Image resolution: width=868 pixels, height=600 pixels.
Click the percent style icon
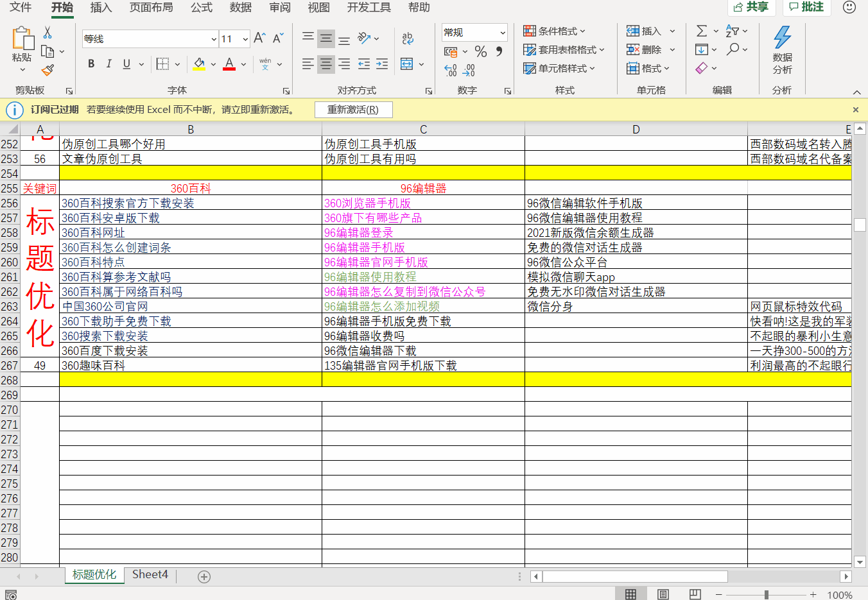click(x=481, y=51)
